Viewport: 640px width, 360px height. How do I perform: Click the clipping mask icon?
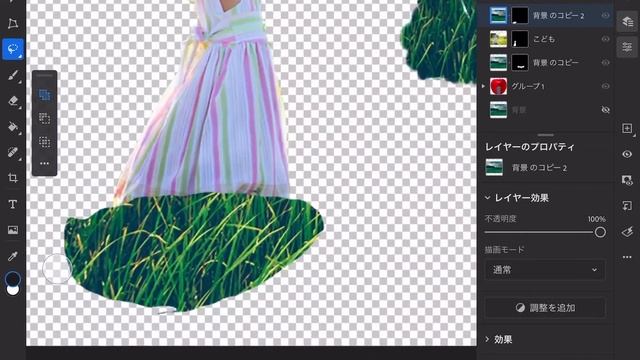[x=627, y=206]
